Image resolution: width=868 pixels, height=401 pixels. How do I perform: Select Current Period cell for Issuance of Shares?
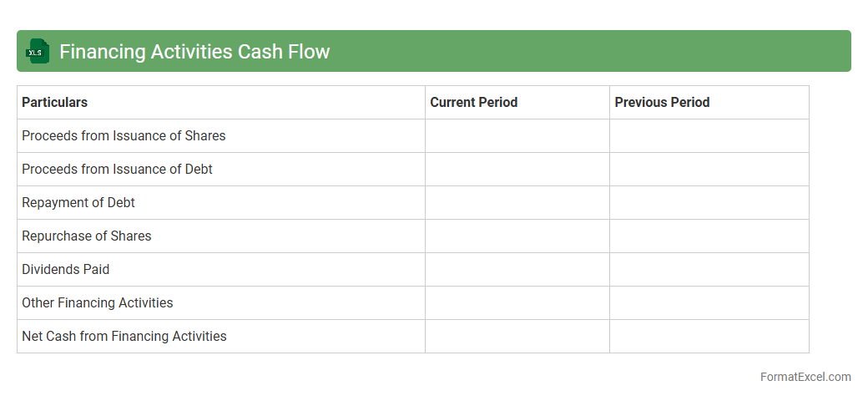517,136
